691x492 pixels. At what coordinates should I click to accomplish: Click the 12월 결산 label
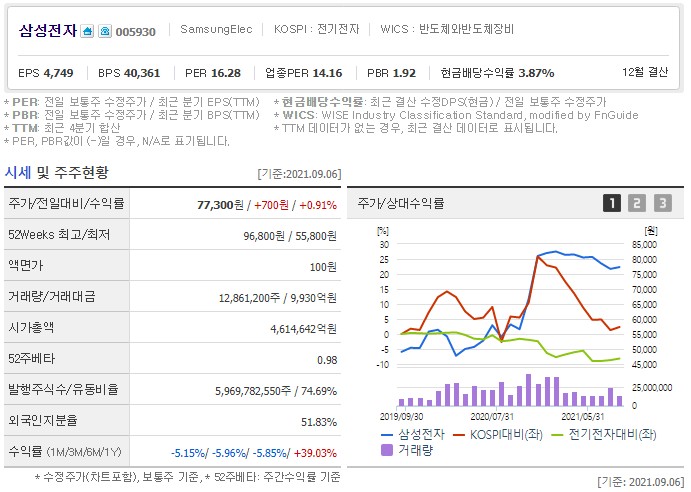(645, 72)
